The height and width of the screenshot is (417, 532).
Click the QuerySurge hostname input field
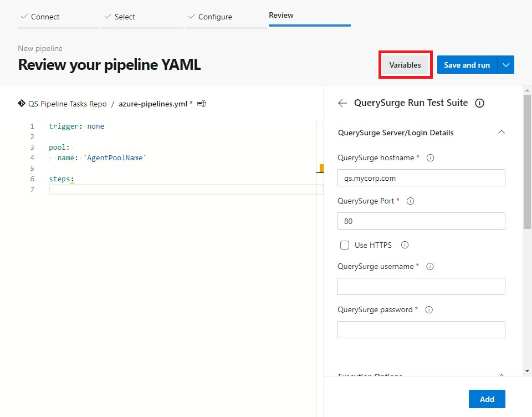pos(421,178)
